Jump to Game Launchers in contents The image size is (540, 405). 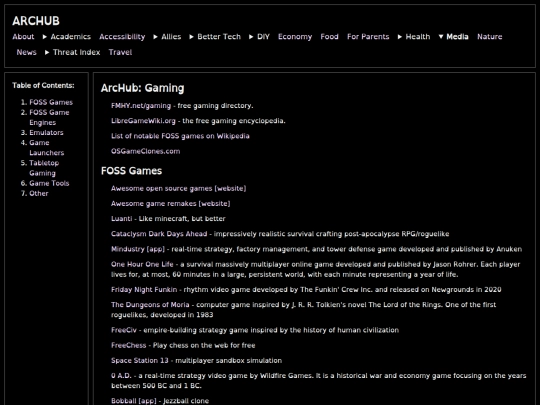point(46,148)
